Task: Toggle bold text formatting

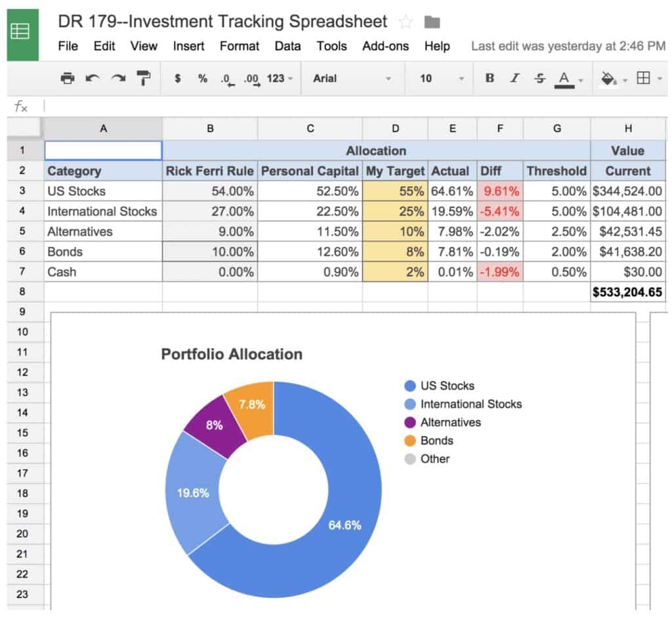Action: pos(490,78)
